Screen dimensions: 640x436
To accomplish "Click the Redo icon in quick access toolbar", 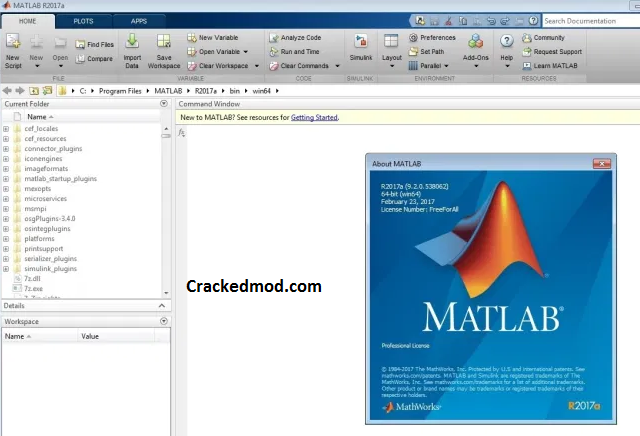I will tap(505, 21).
